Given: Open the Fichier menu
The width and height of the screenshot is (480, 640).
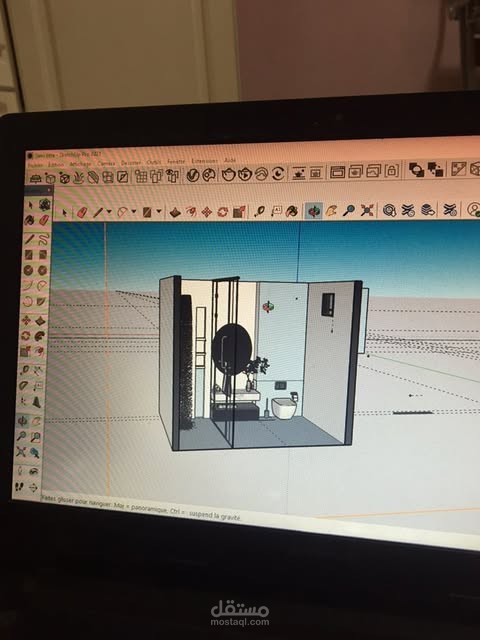Looking at the screenshot, I should pyautogui.click(x=36, y=165).
